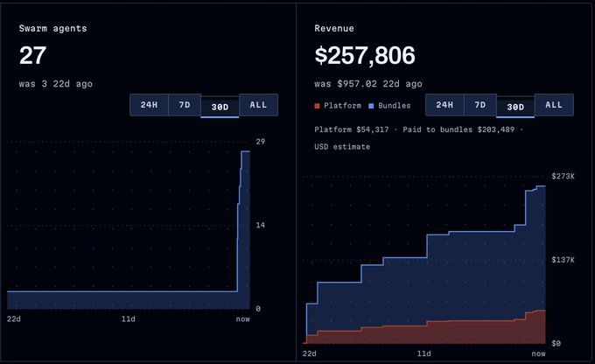
Task: Click the 'Platform $54,317' breakdown text
Action: point(352,129)
